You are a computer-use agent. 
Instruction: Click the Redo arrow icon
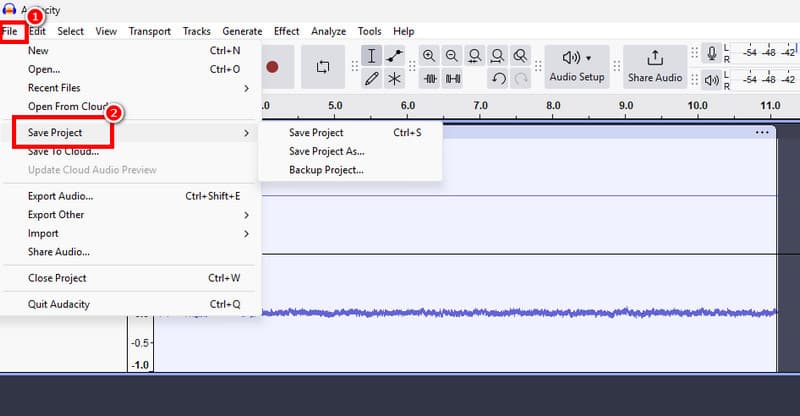[520, 79]
